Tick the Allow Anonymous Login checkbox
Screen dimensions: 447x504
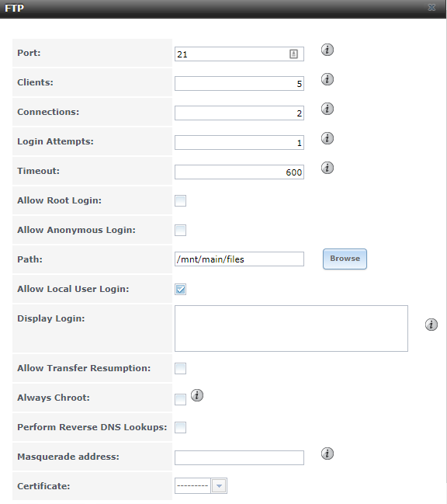[x=181, y=230]
